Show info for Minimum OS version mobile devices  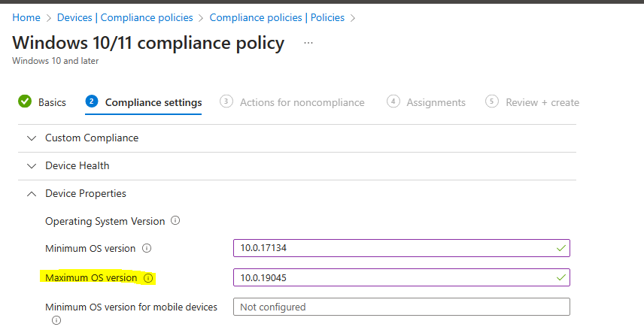56,320
